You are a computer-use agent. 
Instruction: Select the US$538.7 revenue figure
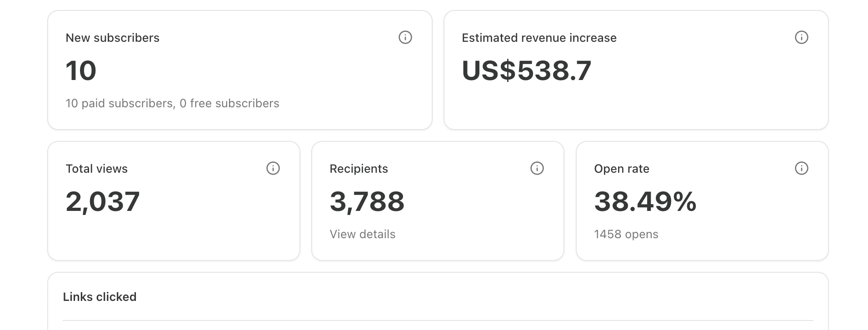point(526,70)
